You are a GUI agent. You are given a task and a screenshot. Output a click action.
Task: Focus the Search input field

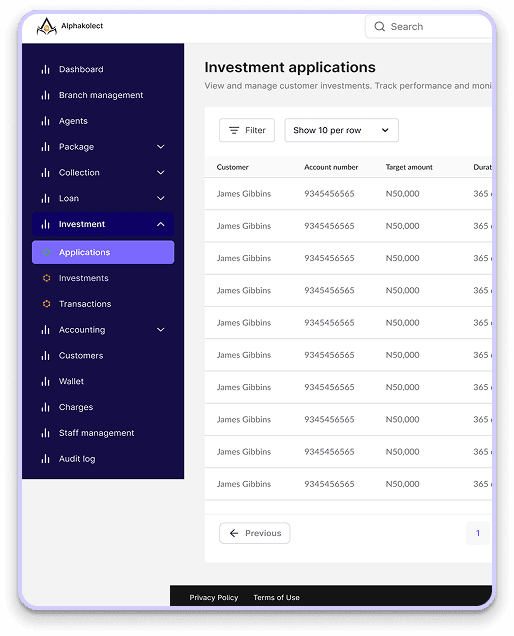click(x=428, y=27)
